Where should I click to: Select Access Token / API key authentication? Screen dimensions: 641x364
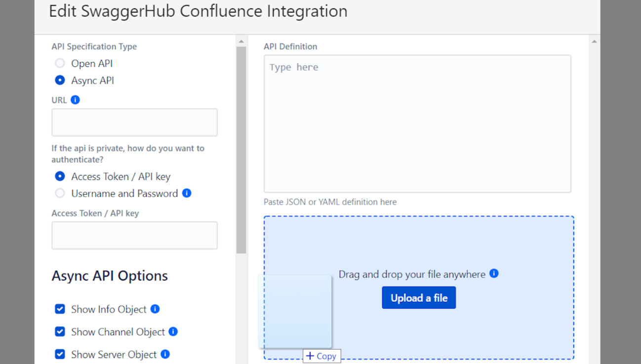60,176
